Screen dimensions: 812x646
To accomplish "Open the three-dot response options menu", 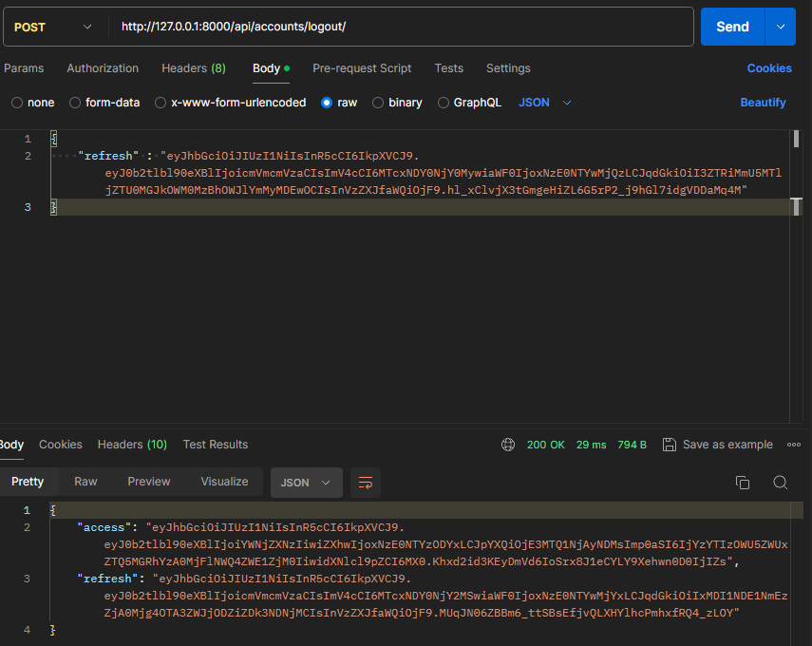I will tap(794, 445).
